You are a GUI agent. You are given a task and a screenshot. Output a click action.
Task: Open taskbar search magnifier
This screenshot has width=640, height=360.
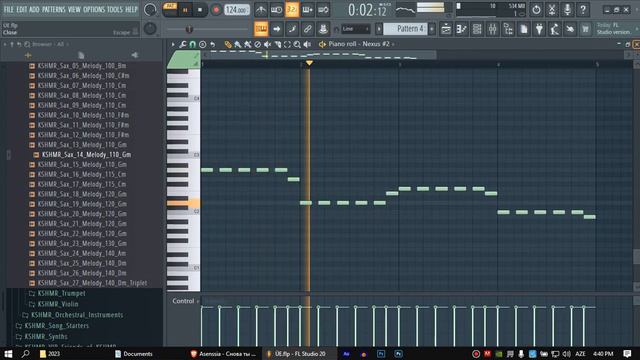click(25, 353)
